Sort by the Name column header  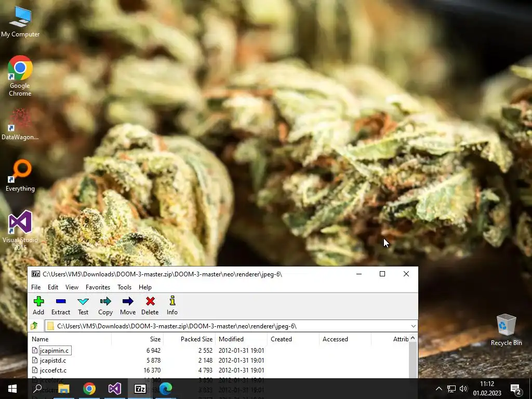(x=70, y=339)
